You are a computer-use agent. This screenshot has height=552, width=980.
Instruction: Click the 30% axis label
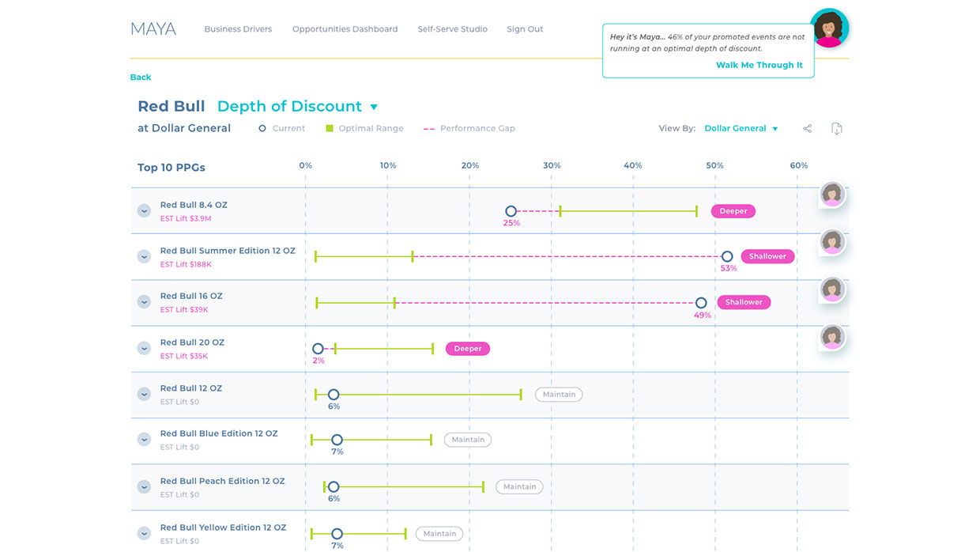tap(552, 165)
